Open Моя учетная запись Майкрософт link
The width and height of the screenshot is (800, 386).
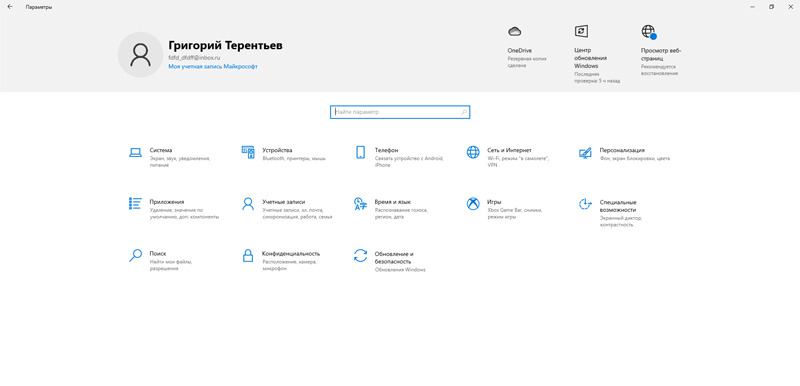coord(213,66)
